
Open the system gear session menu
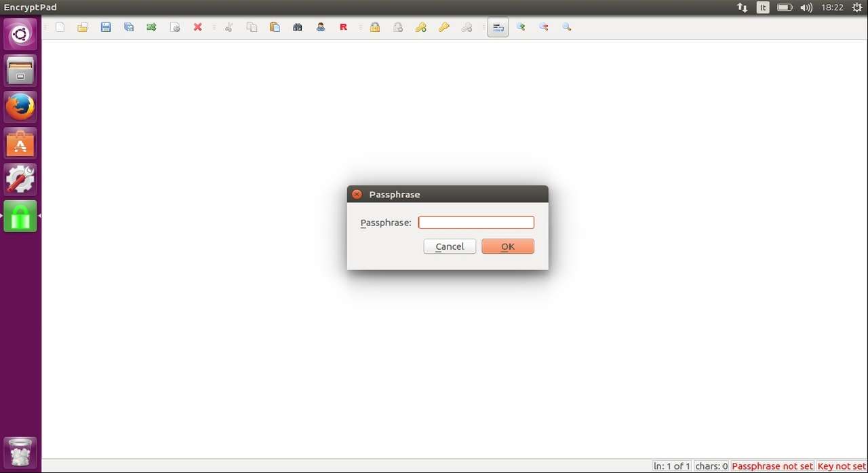(x=856, y=7)
